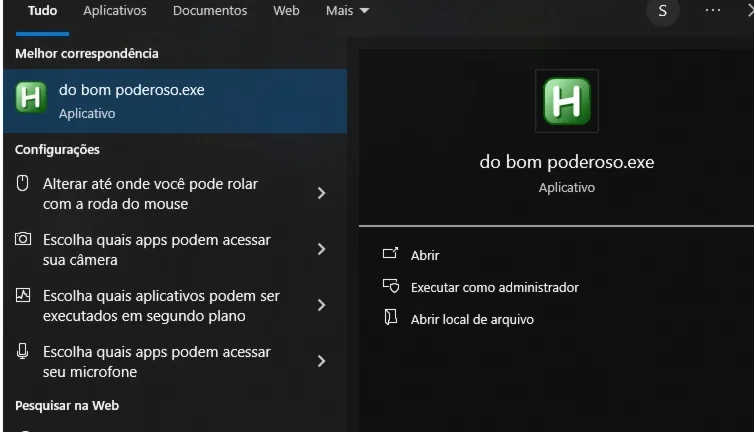Choose Executar como administrador
This screenshot has height=432, width=754.
coord(495,287)
